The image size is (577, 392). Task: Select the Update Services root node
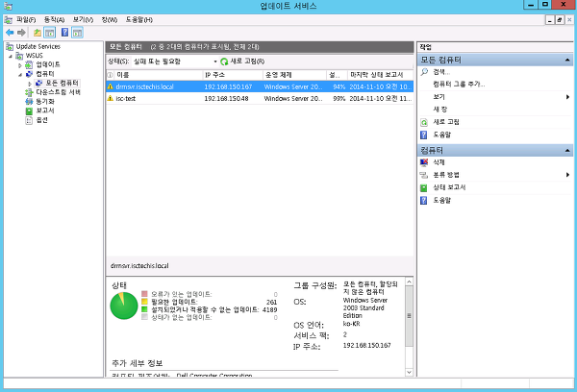tap(38, 46)
